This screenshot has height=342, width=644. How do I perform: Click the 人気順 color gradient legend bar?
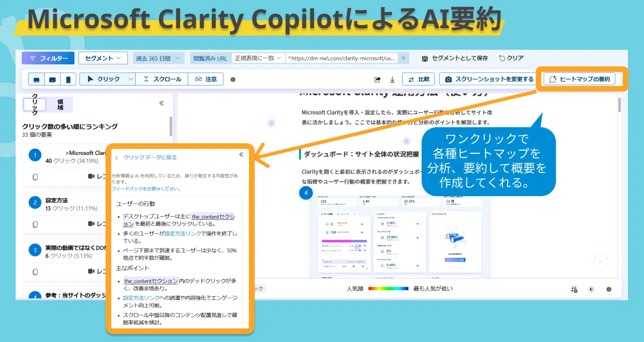pyautogui.click(x=388, y=289)
